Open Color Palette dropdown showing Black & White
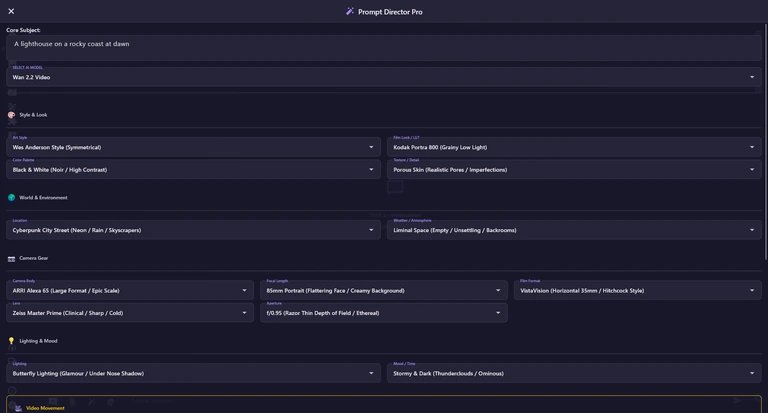 point(193,170)
